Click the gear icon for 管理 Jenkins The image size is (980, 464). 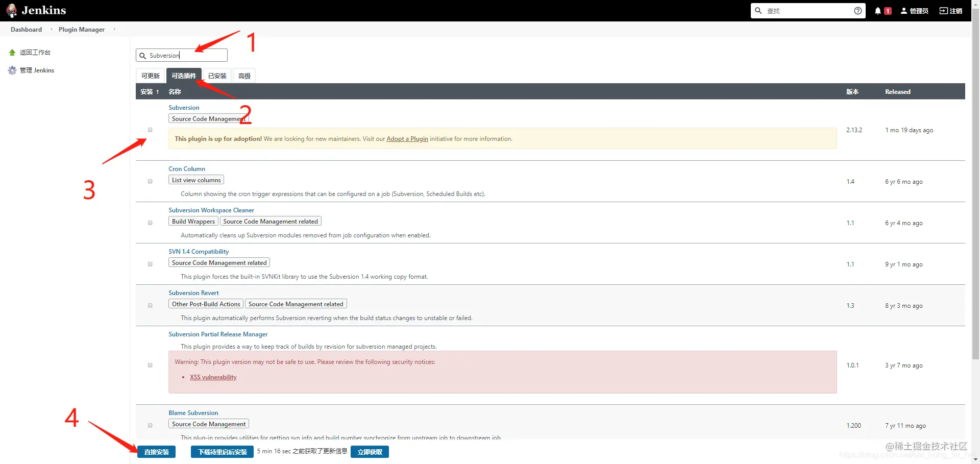tap(12, 70)
